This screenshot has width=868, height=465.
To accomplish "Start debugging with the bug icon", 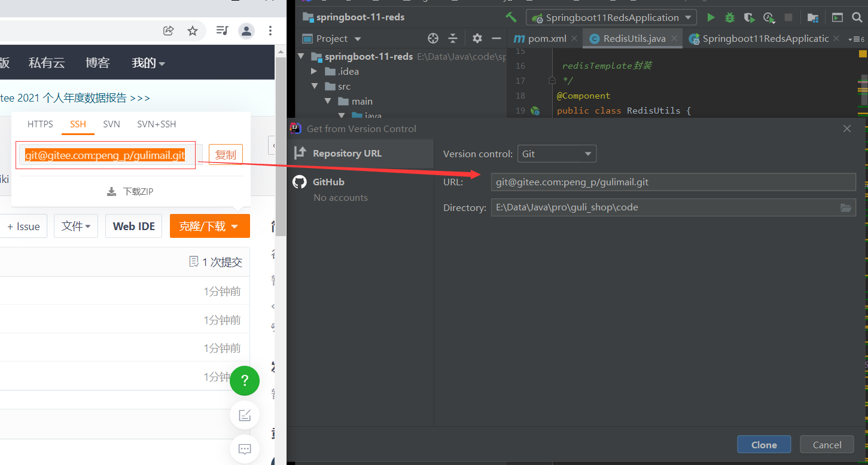I will [730, 17].
